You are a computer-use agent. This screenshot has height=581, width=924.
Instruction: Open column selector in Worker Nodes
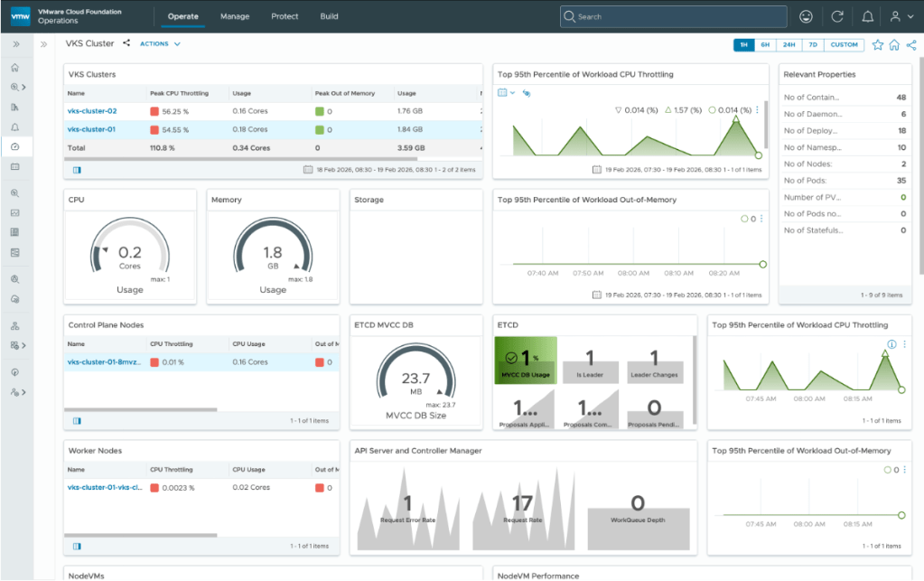pyautogui.click(x=77, y=547)
